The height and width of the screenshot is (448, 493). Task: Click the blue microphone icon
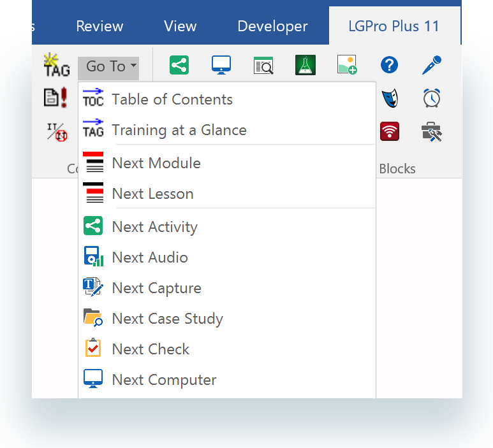click(432, 65)
